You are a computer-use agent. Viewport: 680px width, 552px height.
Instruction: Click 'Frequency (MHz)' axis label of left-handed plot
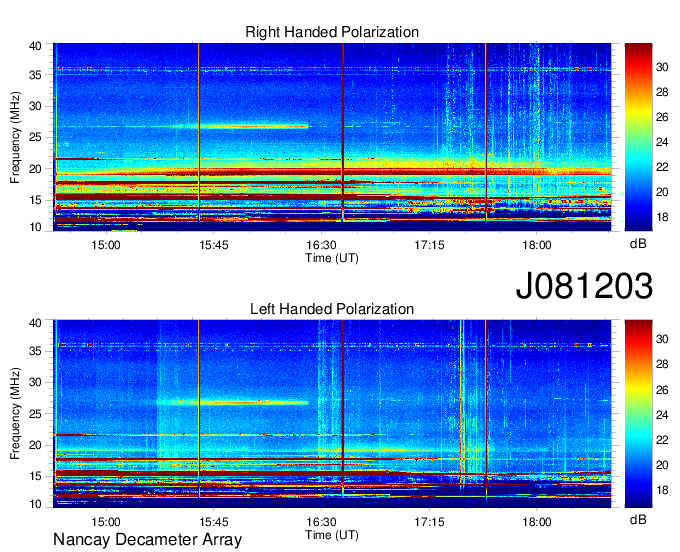(x=15, y=414)
